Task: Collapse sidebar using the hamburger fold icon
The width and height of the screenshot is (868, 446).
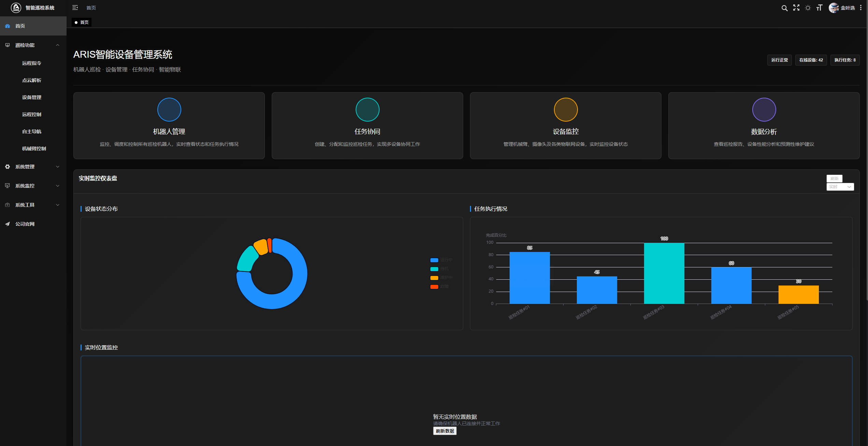Action: pyautogui.click(x=75, y=8)
